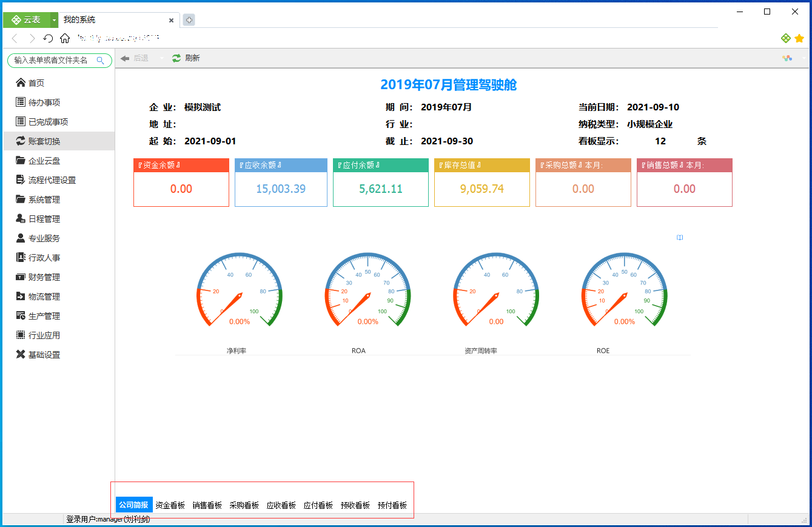Open the dropdown arrow beside 云表
Screen dimensions: 812x527
(54, 20)
